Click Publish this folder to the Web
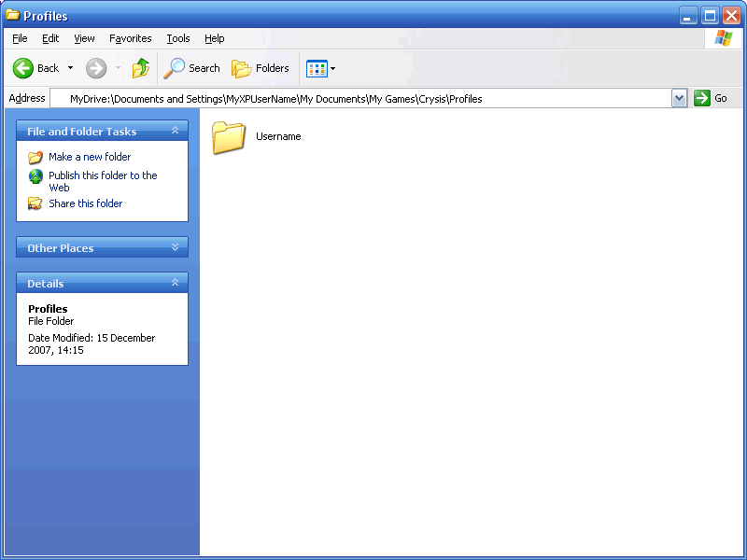747x560 pixels. pos(103,181)
